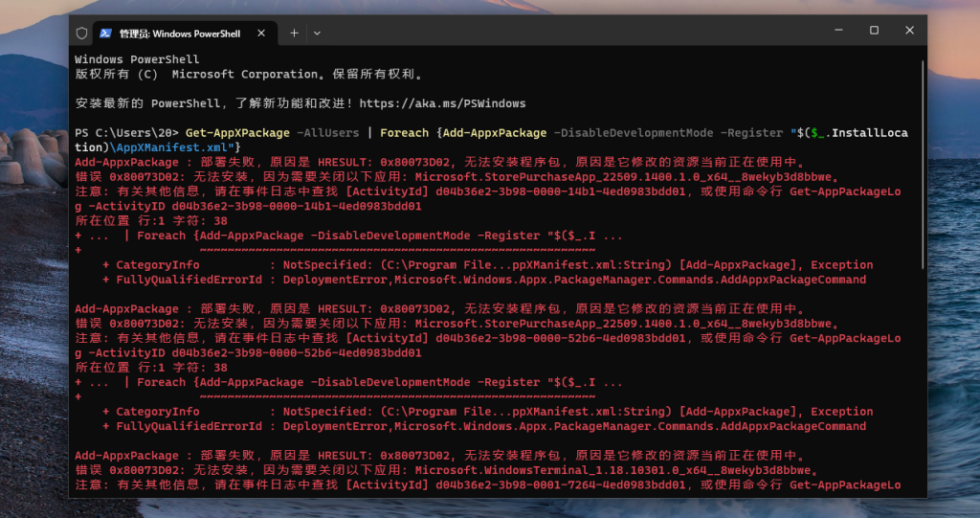Open a new tab with the plus button
Screen dimensions: 980x518
[294, 34]
